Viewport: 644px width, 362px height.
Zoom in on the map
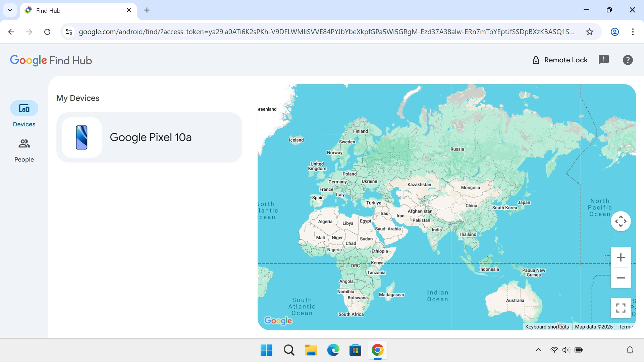coord(621,257)
